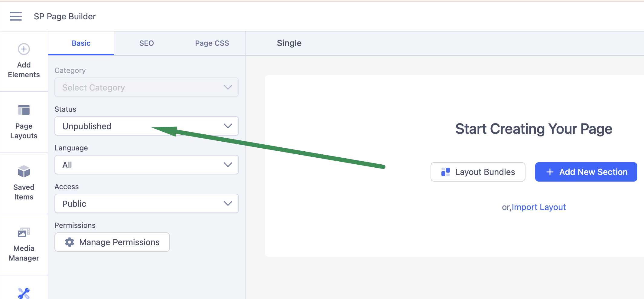This screenshot has width=644, height=299.
Task: Click the tools wrench icon in sidebar
Action: (24, 293)
